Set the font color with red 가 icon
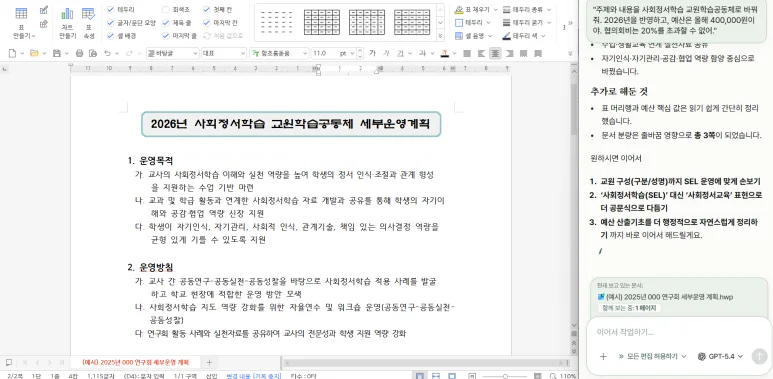 coord(445,53)
